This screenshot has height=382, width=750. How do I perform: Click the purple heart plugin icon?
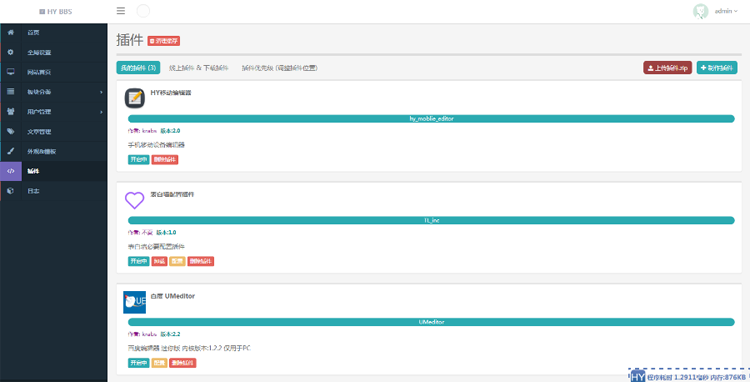[x=134, y=200]
